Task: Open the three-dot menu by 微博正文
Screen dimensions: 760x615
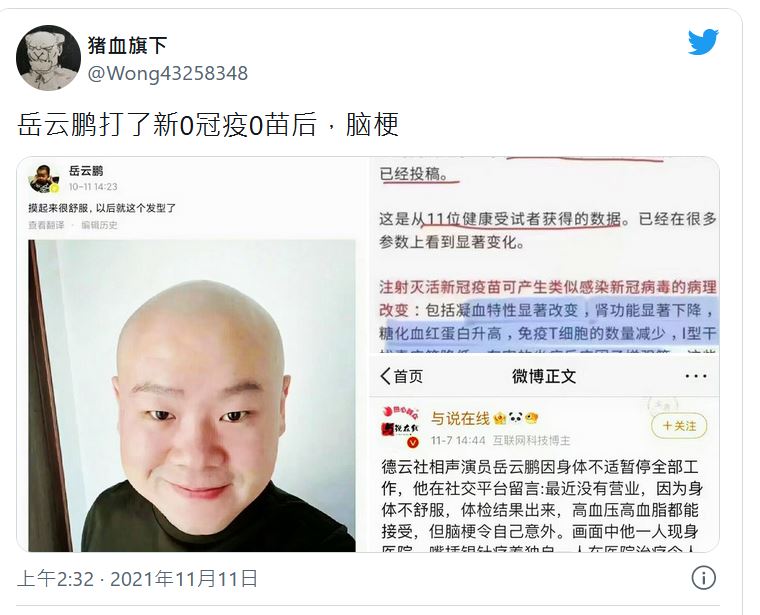Action: point(696,376)
